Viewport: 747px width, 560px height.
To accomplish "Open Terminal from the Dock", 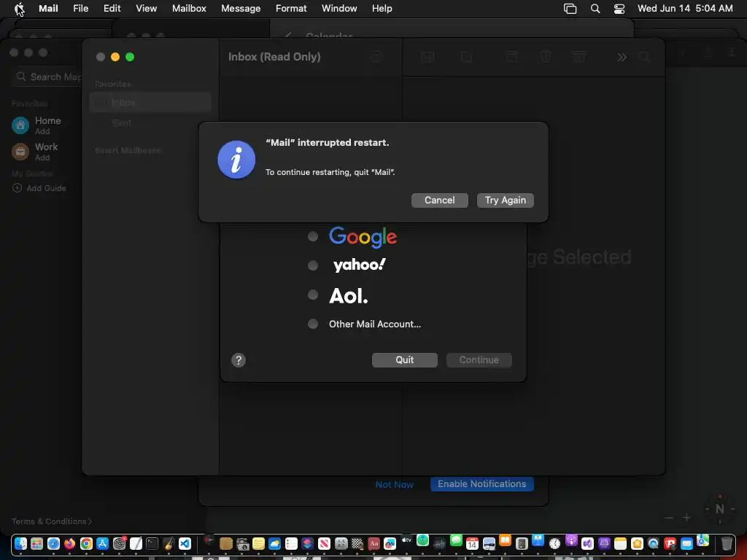I will (x=152, y=543).
